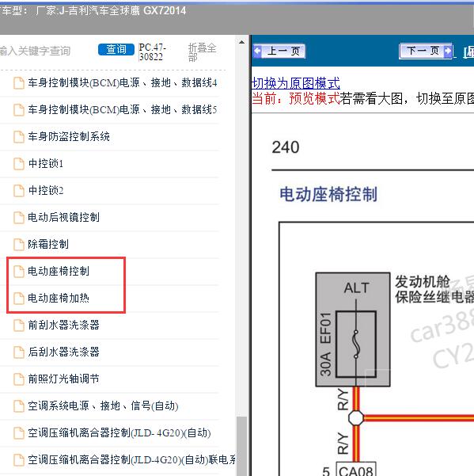Click document icon beside 前刮水器洗涤器
This screenshot has height=476, width=474.
(19, 326)
